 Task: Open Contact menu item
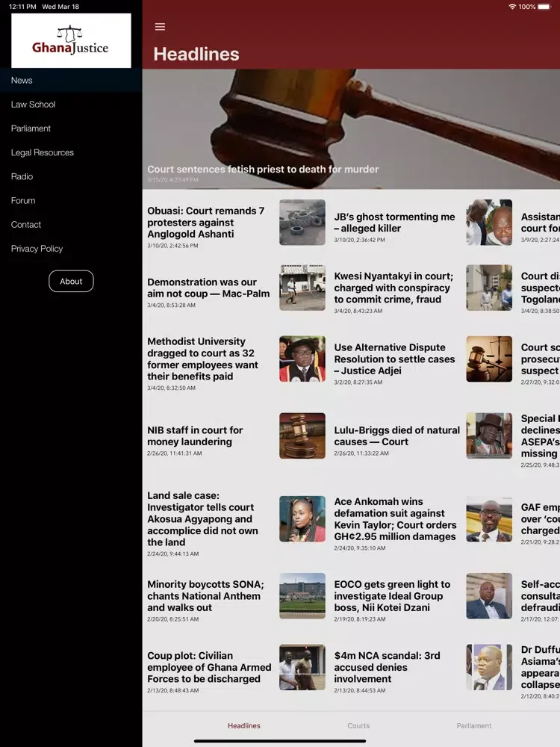71,224
